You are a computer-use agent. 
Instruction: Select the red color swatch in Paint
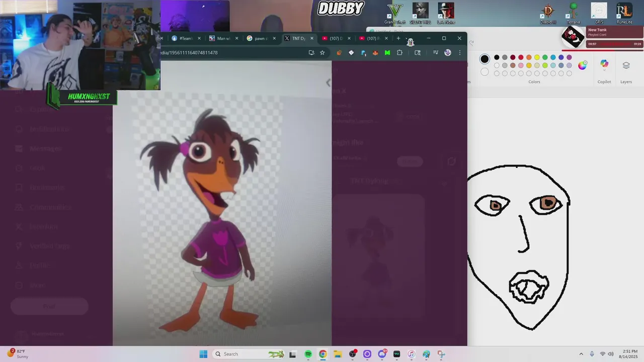(521, 57)
